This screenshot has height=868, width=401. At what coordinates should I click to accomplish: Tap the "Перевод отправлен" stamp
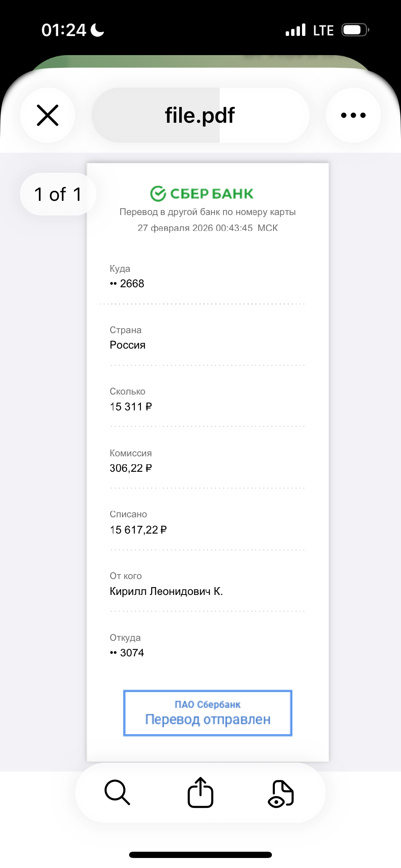click(x=208, y=713)
